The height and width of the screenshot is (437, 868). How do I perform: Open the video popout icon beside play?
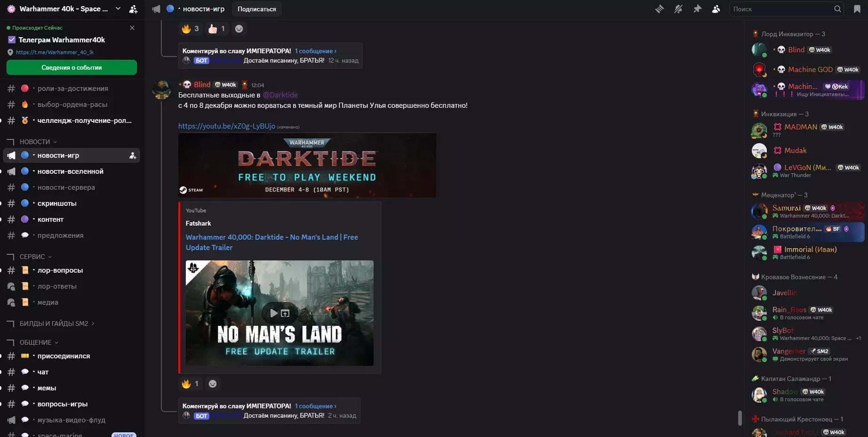point(285,313)
